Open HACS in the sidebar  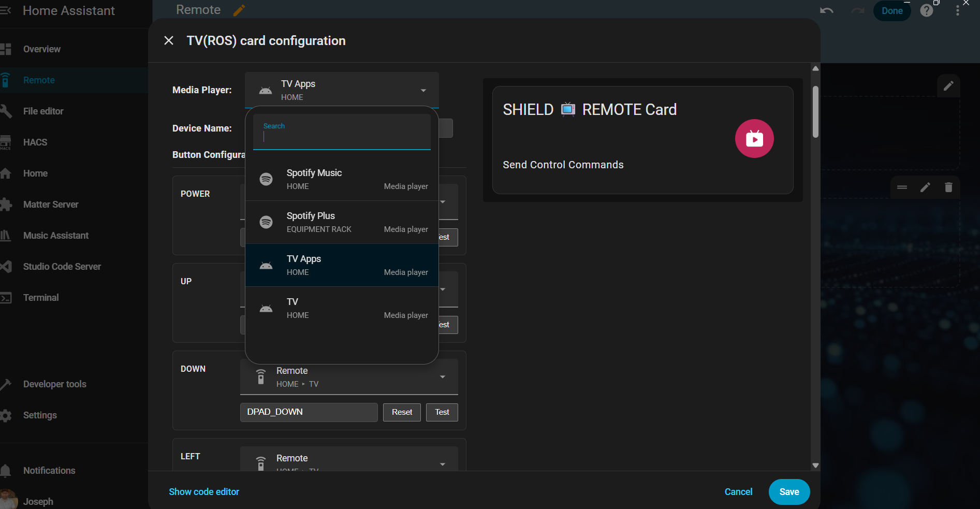pos(35,142)
